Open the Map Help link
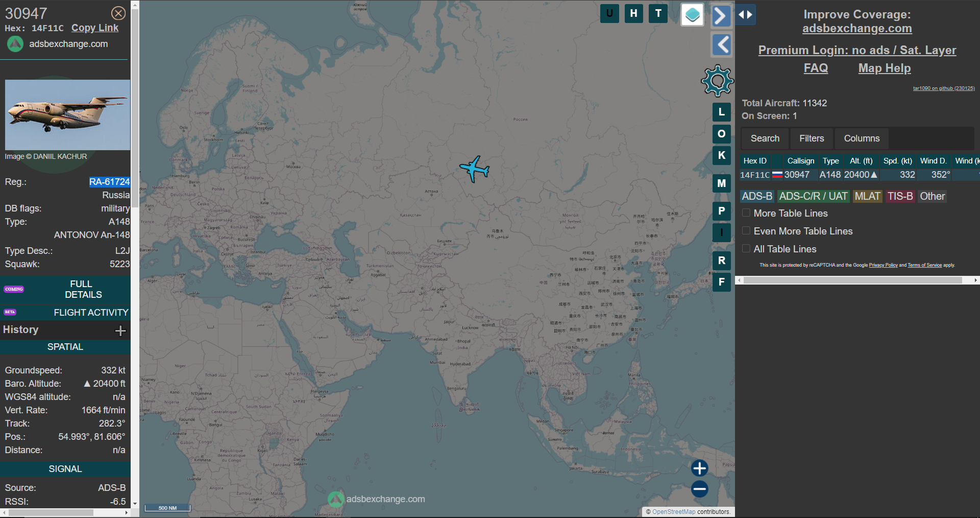The height and width of the screenshot is (518, 980). [884, 68]
